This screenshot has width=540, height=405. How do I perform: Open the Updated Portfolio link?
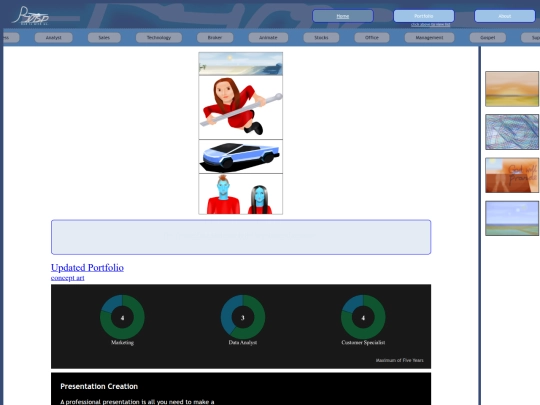click(x=87, y=268)
